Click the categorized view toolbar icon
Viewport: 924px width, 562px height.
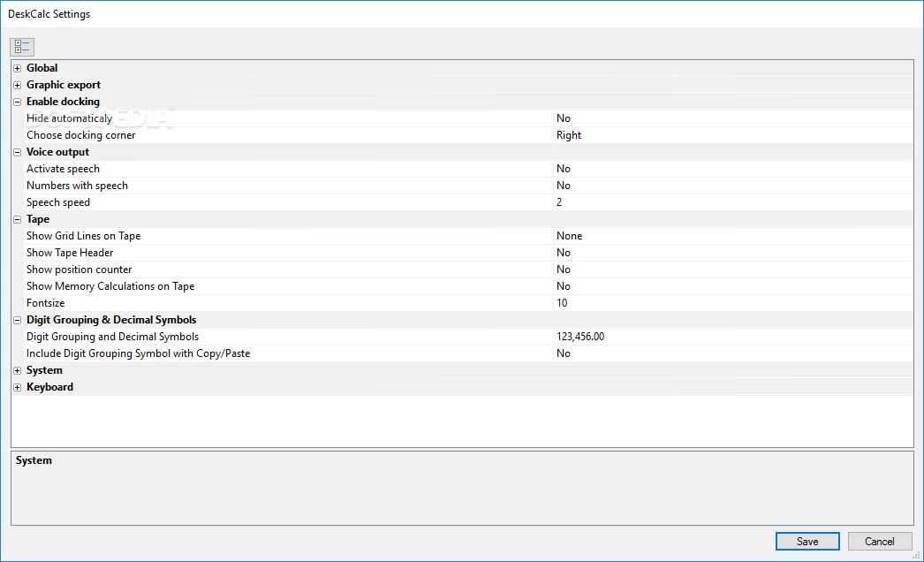22,47
